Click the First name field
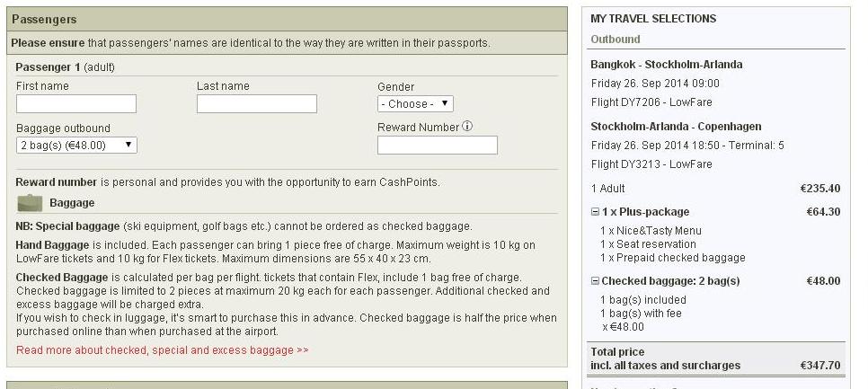 click(76, 104)
